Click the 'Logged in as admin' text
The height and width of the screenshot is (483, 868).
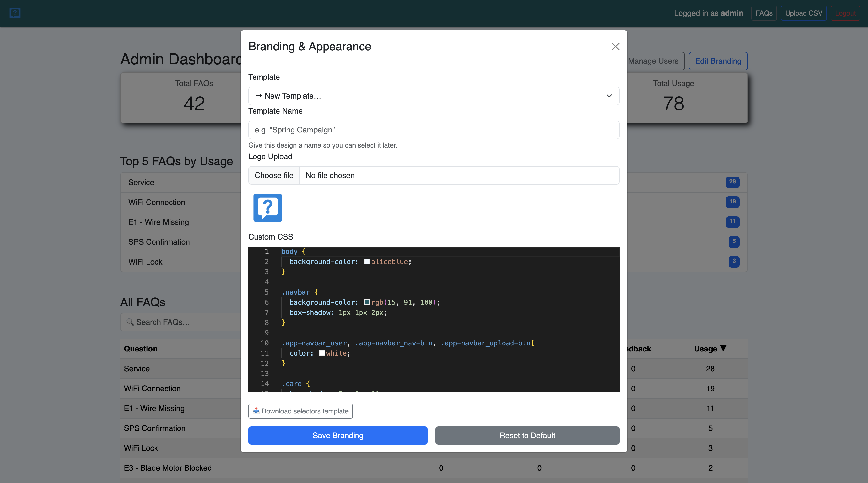tap(709, 13)
